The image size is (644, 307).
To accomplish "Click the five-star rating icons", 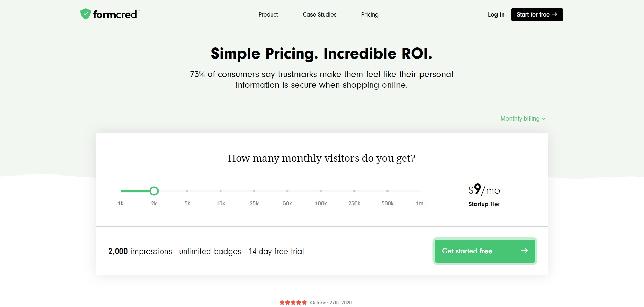I will 293,303.
